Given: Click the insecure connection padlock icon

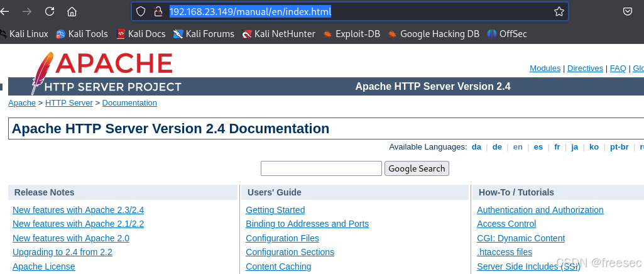Looking at the screenshot, I should 158,11.
